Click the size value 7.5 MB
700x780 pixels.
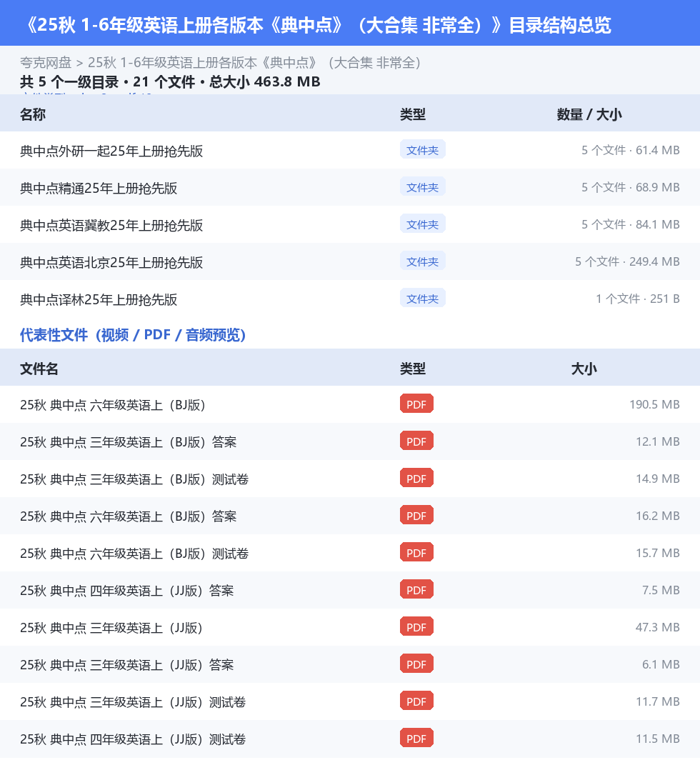coord(661,591)
